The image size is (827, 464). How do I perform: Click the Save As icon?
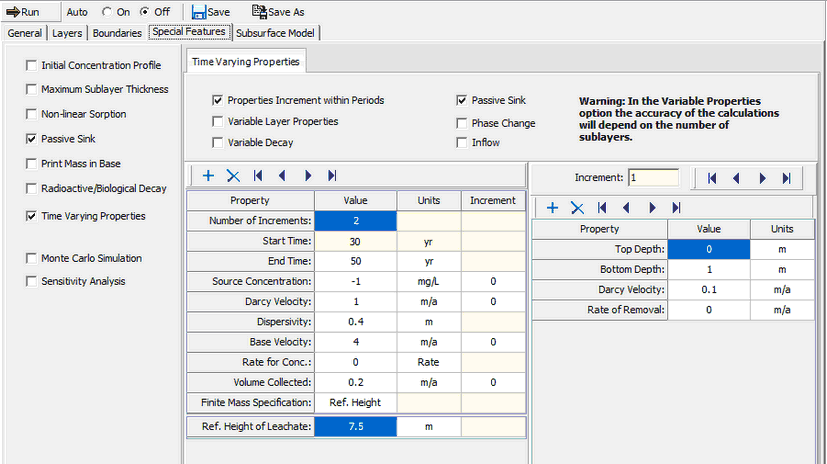(260, 11)
